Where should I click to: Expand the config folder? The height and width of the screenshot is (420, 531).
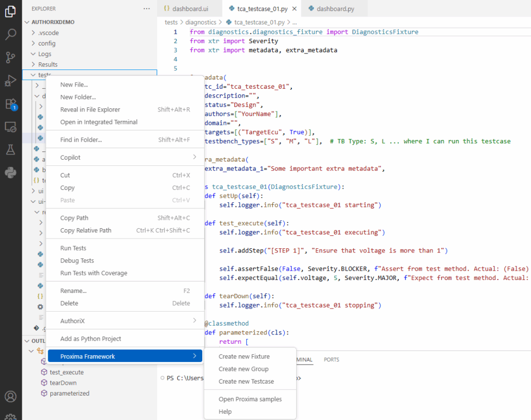[x=47, y=44]
